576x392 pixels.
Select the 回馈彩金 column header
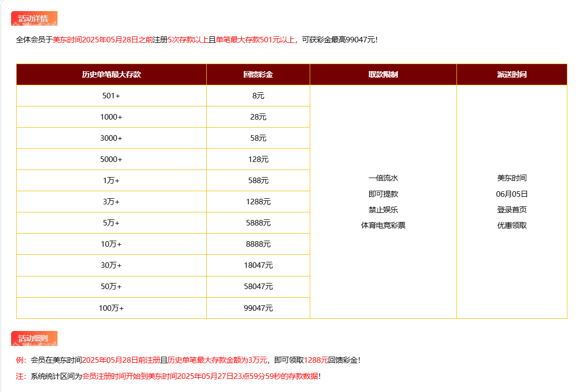tap(258, 75)
